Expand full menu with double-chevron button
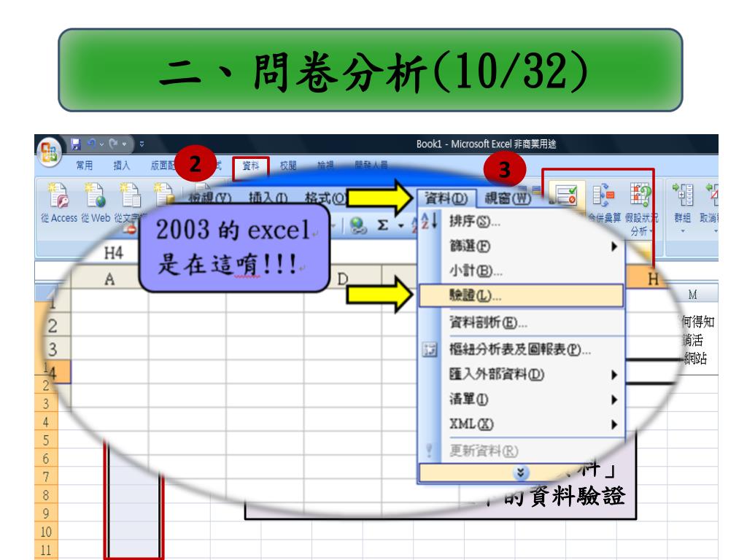Screen dimensions: 747x560 click(x=520, y=472)
